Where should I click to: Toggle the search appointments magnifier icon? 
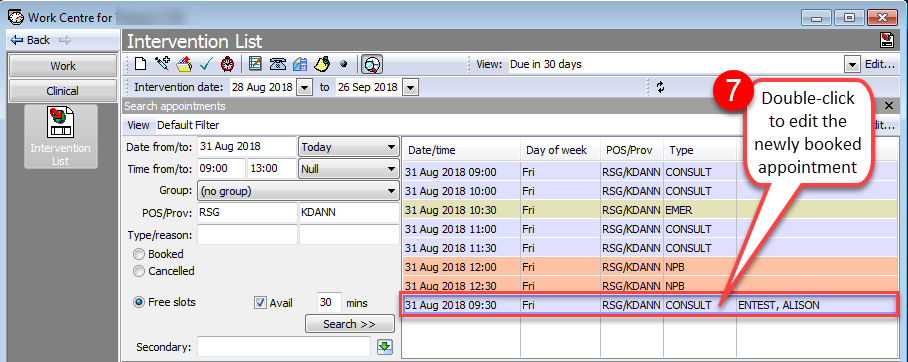click(x=372, y=64)
